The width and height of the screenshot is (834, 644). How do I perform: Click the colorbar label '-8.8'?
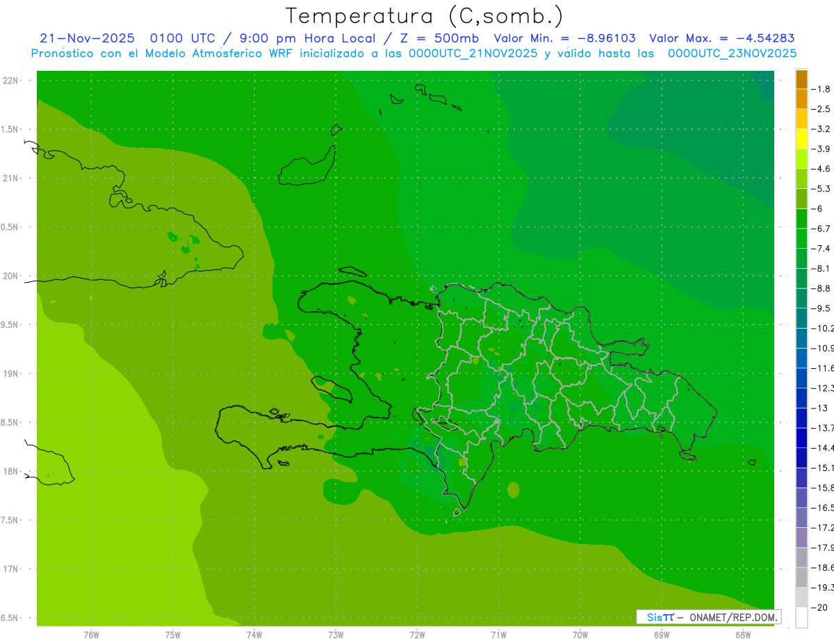(x=821, y=288)
